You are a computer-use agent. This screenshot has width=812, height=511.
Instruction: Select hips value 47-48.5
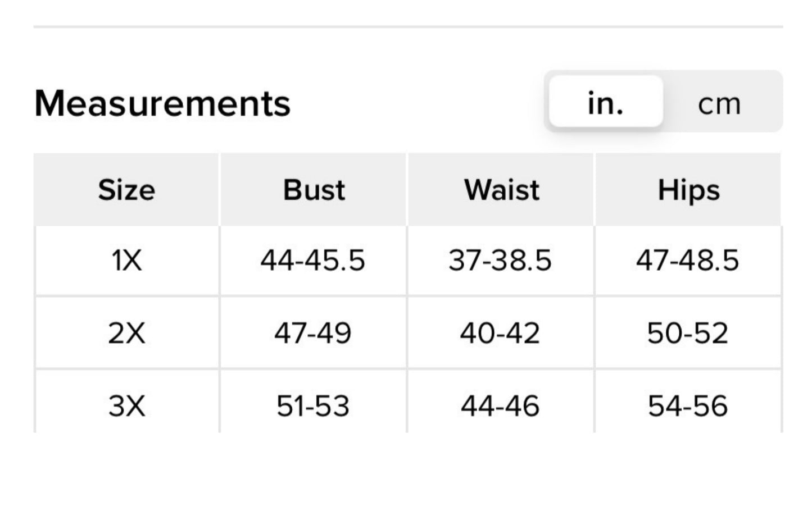[688, 261]
